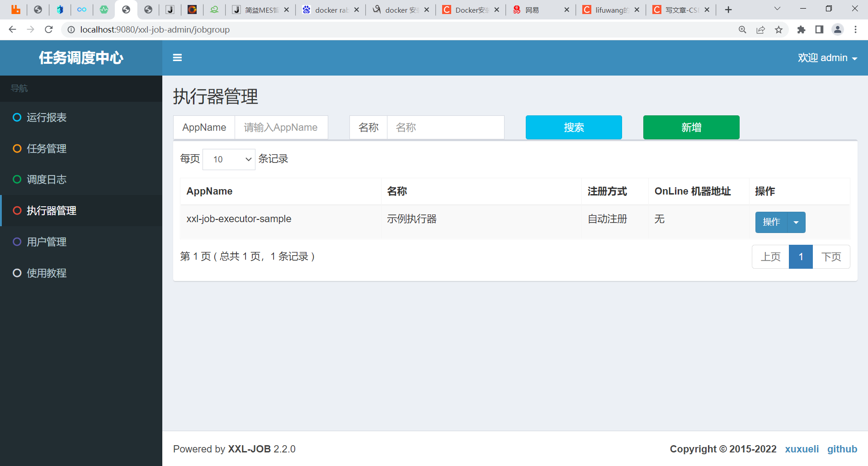Click the green circle icon beside 调度日志

coord(17,180)
